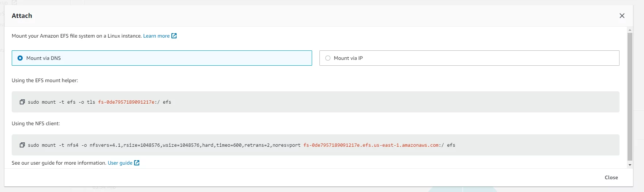Click the dialog vertical scrollbar
644x192 pixels.
(630, 97)
